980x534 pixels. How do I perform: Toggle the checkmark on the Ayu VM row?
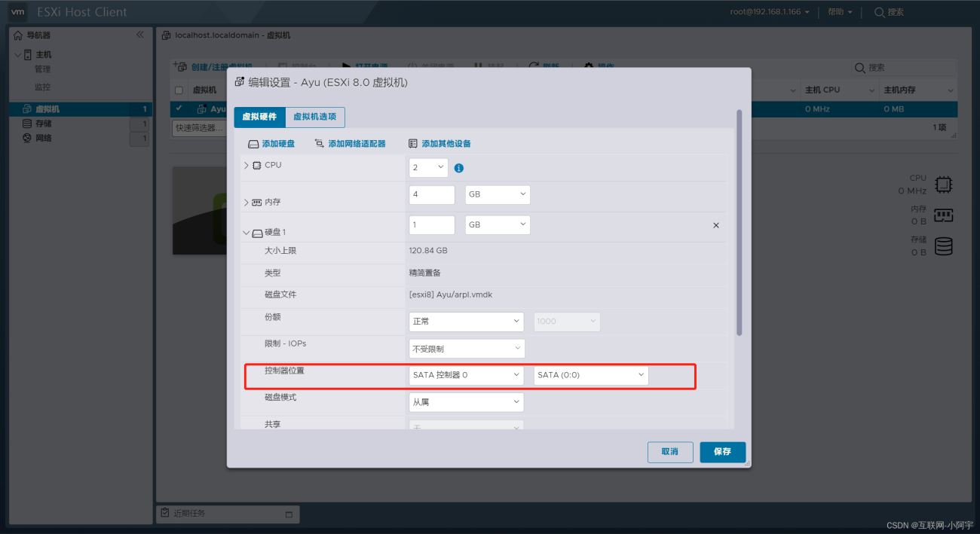point(179,109)
